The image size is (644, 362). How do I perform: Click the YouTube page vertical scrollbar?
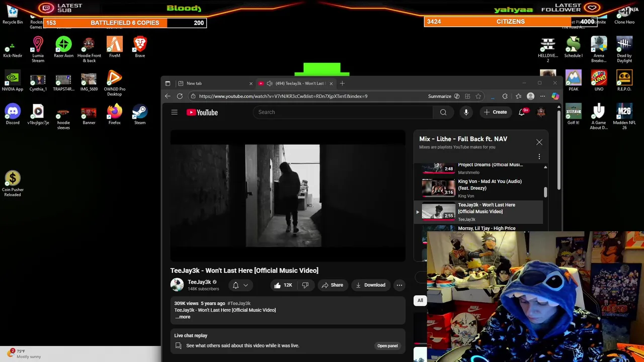click(559, 151)
